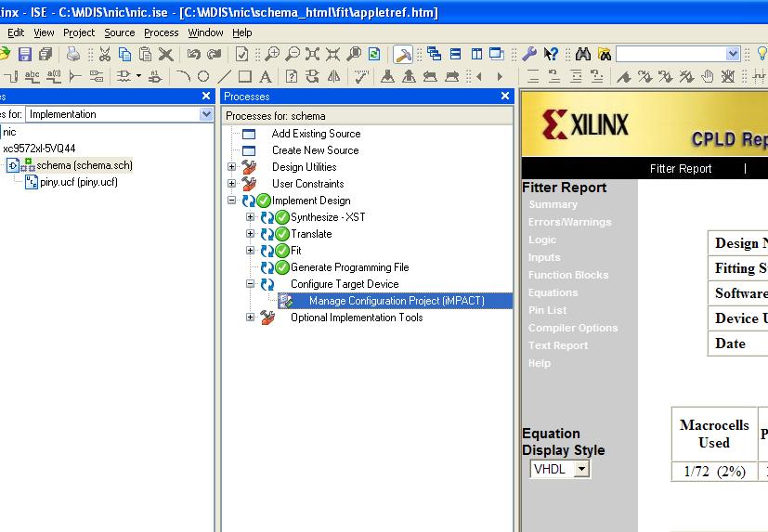This screenshot has height=532, width=768.
Task: Open the toolbar search combo box dropdown
Action: pyautogui.click(x=733, y=54)
